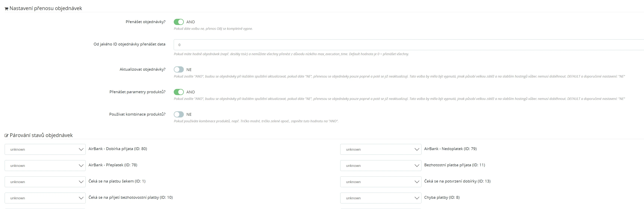Viewport: 644px width, 209px height.
Task: Expand dropdown for Chyba platby
Action: [380, 198]
